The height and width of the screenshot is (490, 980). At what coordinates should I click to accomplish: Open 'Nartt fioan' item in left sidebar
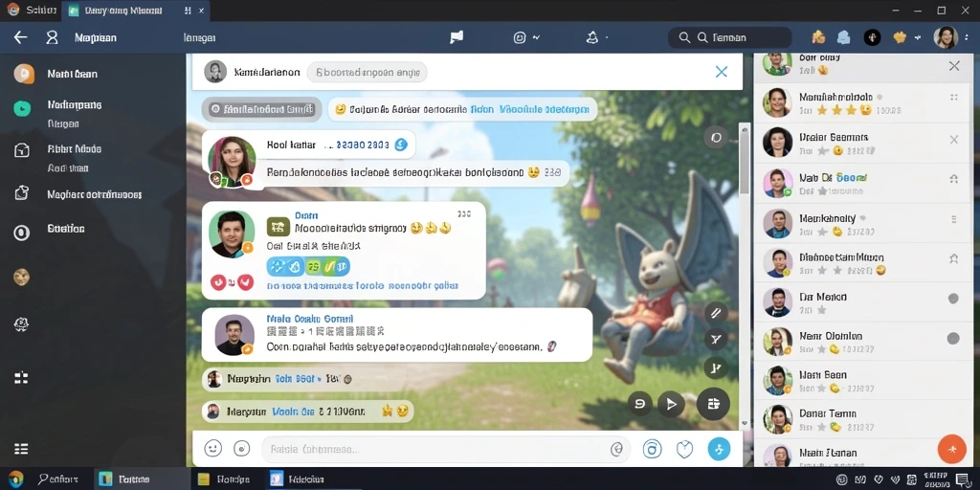click(72, 74)
